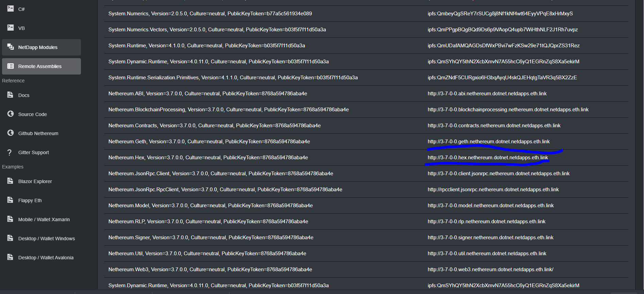Screen dimensions: 644x294
Task: Click the Nethereum.Model assembly name
Action: pos(210,206)
